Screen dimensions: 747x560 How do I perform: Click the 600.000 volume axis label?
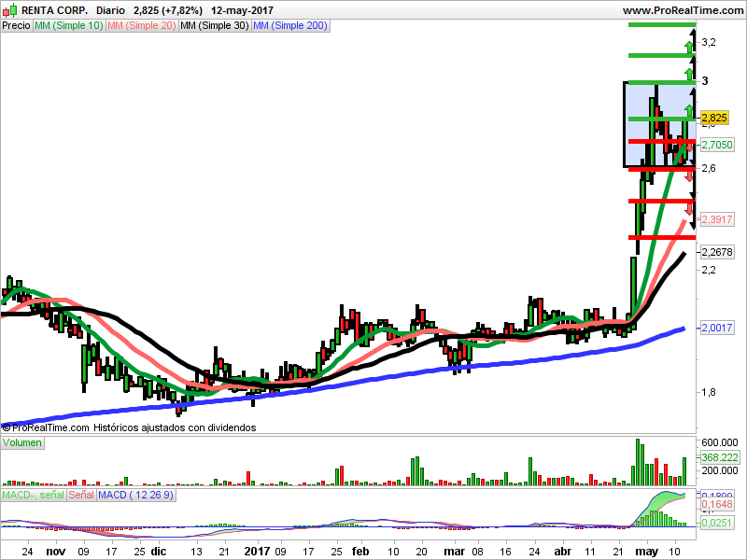coord(719,442)
